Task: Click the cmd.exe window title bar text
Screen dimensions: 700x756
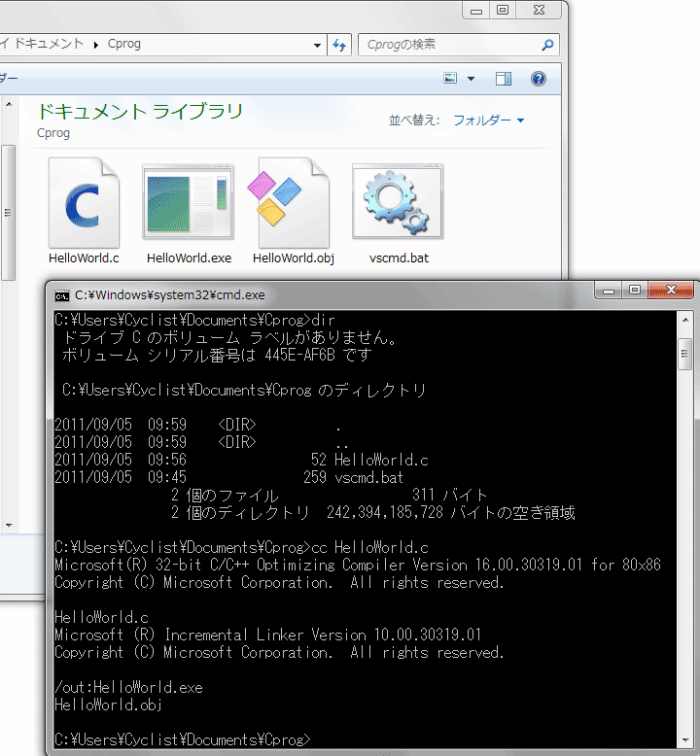Action: click(170, 295)
